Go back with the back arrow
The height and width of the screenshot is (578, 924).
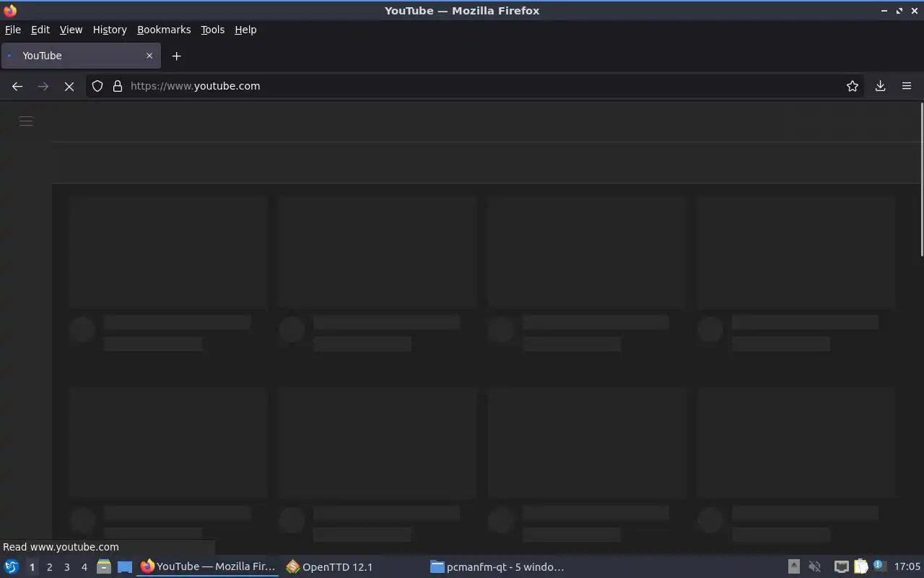pos(17,86)
